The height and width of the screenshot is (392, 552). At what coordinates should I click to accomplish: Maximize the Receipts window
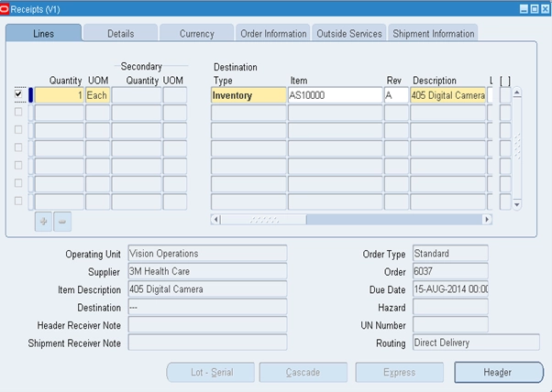[535, 9]
